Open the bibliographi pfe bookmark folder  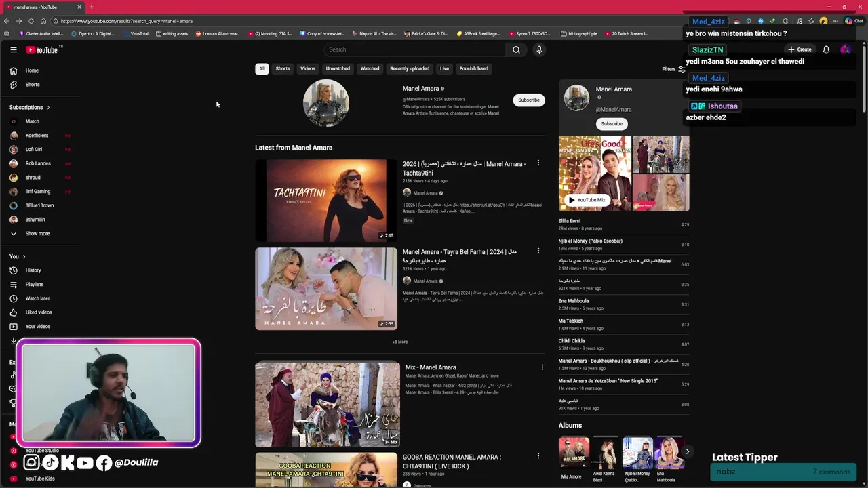[x=579, y=33]
